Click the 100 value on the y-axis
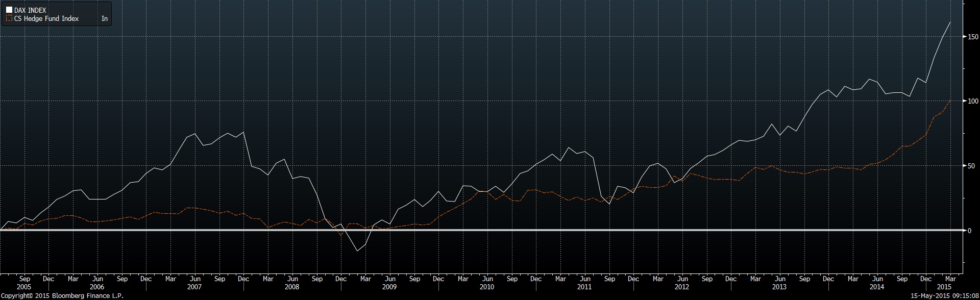 [973, 101]
